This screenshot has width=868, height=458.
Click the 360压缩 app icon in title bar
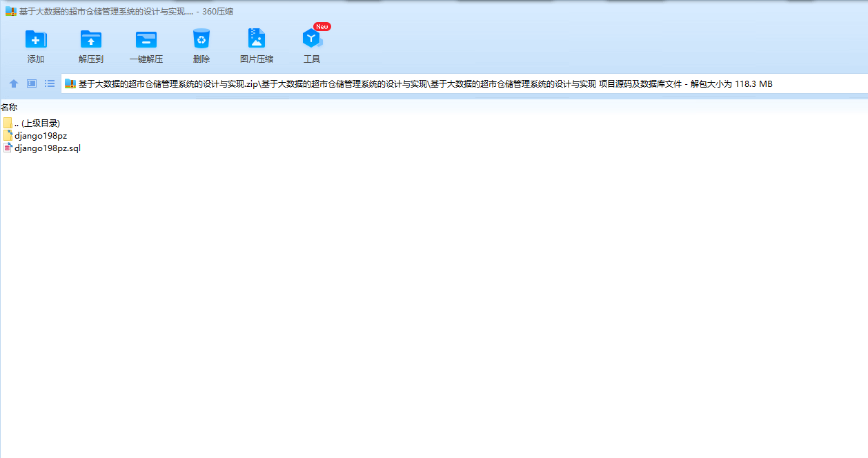coord(11,11)
